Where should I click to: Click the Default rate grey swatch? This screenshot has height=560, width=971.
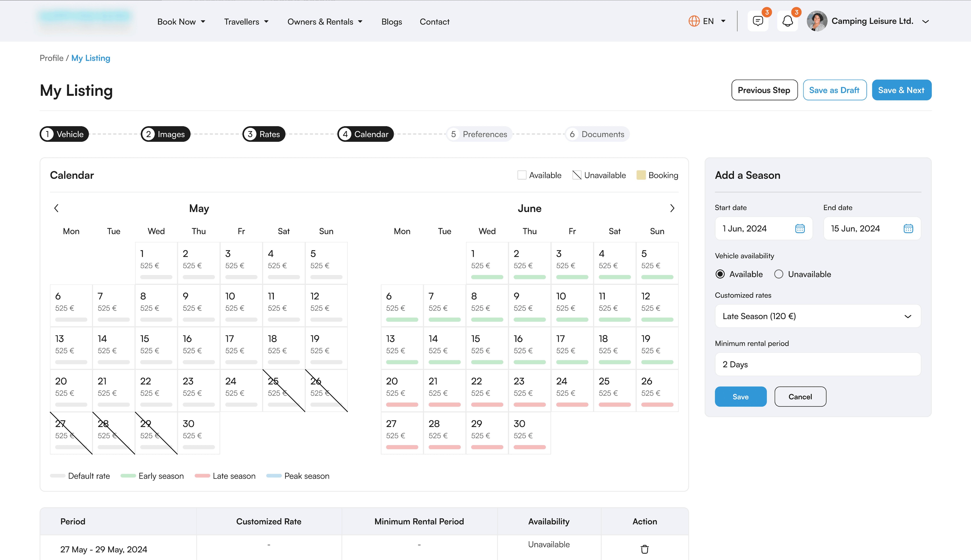click(57, 476)
